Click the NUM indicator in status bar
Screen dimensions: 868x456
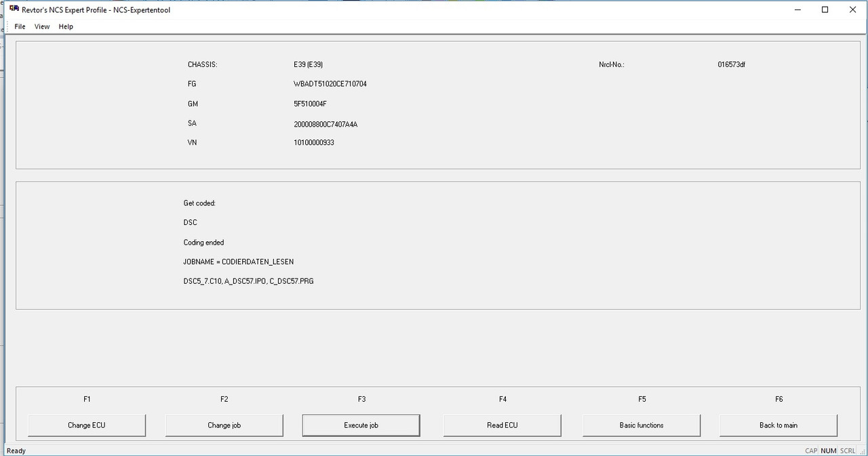point(829,451)
